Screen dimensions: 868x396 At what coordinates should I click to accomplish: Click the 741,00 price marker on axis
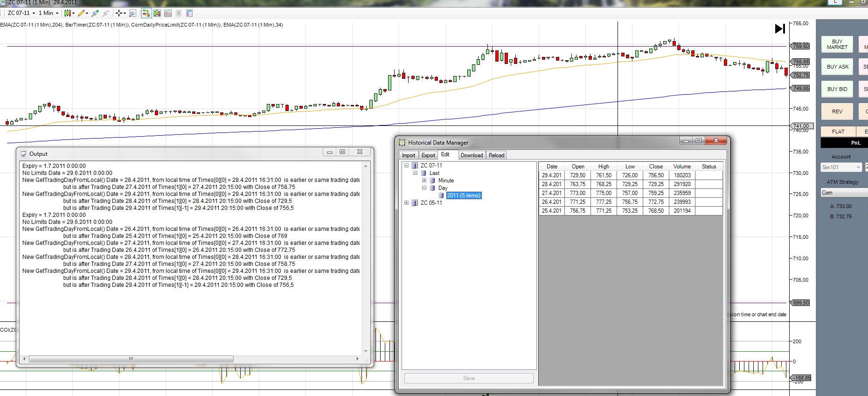click(801, 126)
